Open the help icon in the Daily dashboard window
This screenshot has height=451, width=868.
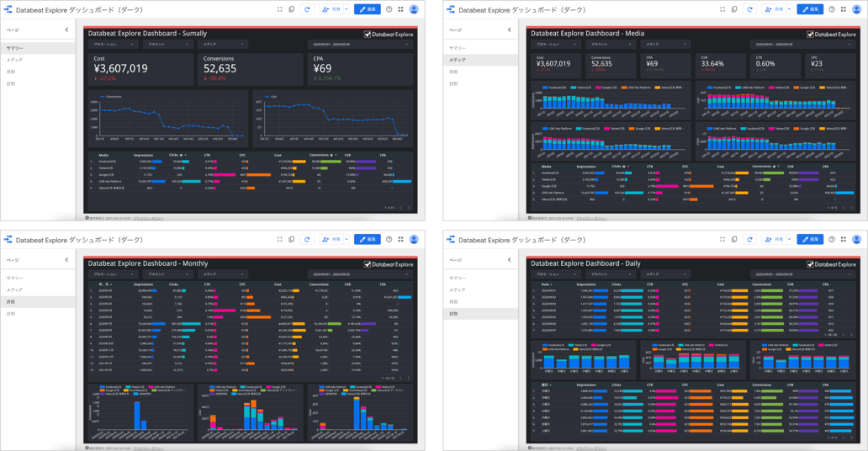pos(832,240)
